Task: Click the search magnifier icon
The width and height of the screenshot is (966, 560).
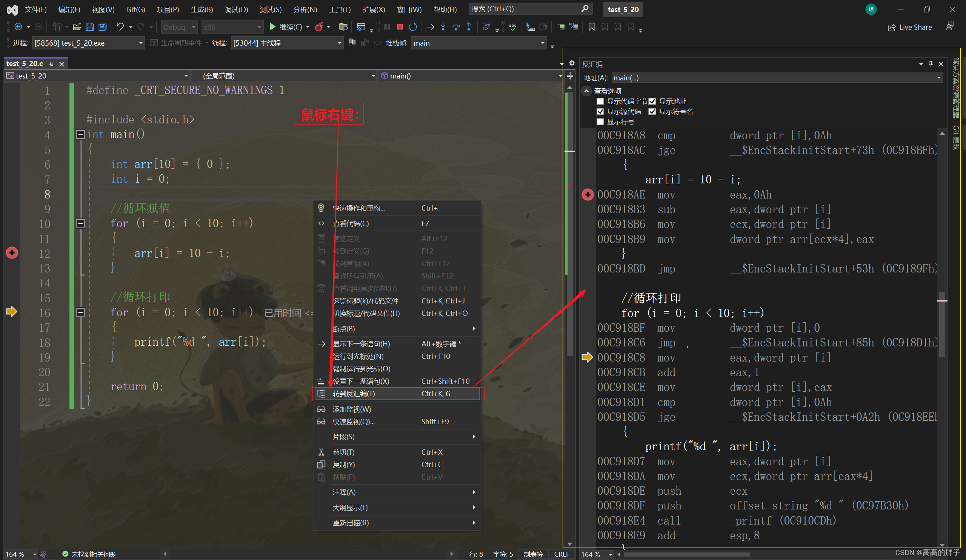Action: [x=585, y=8]
